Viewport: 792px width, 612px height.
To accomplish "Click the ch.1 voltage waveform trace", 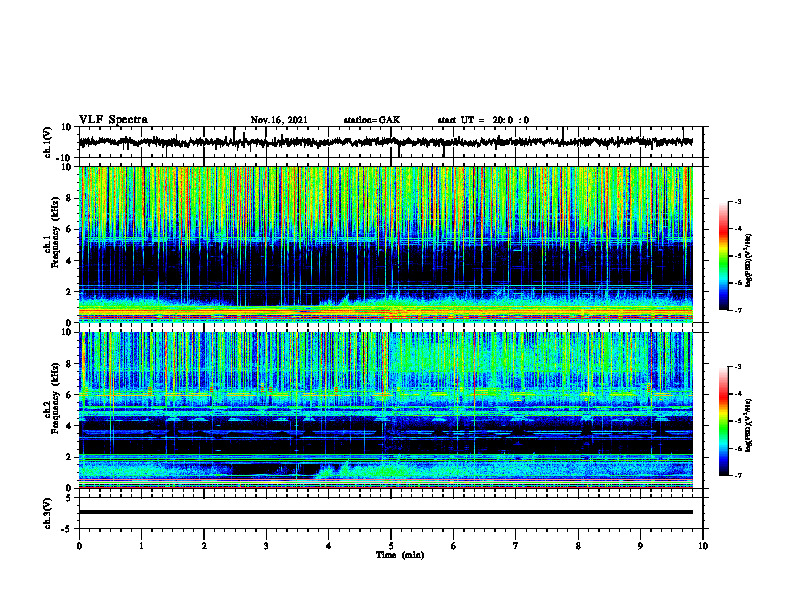I will (385, 142).
